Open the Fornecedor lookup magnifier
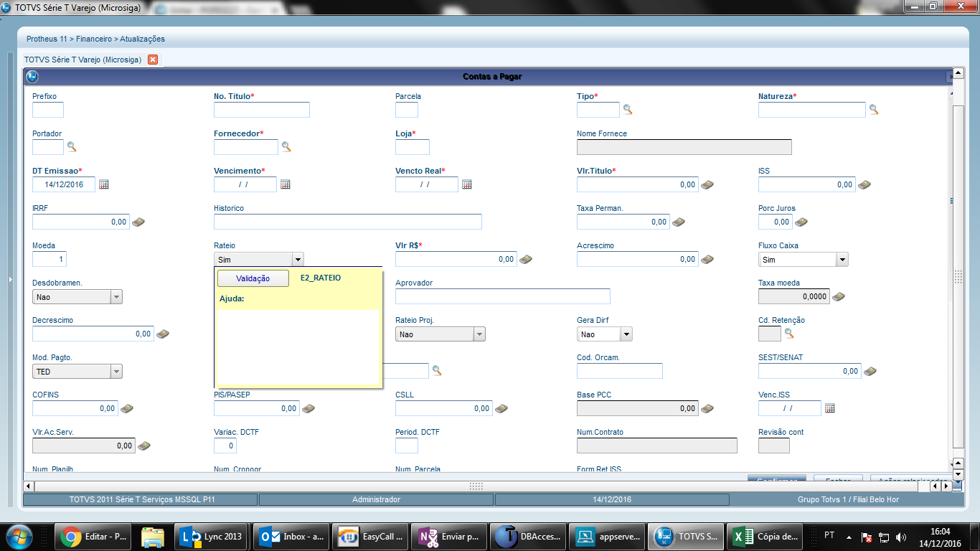980x551 pixels. [286, 146]
